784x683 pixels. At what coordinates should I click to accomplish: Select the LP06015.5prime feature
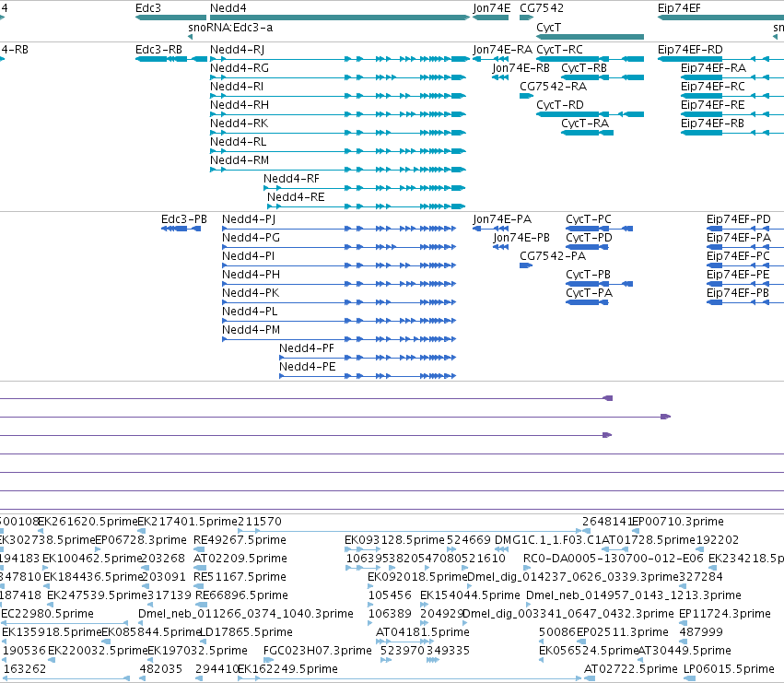click(729, 669)
